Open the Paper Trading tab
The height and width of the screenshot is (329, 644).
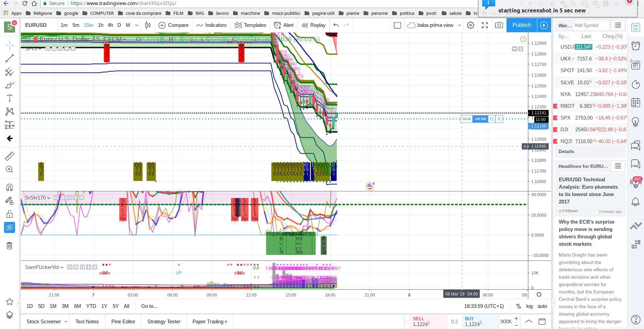pos(210,322)
